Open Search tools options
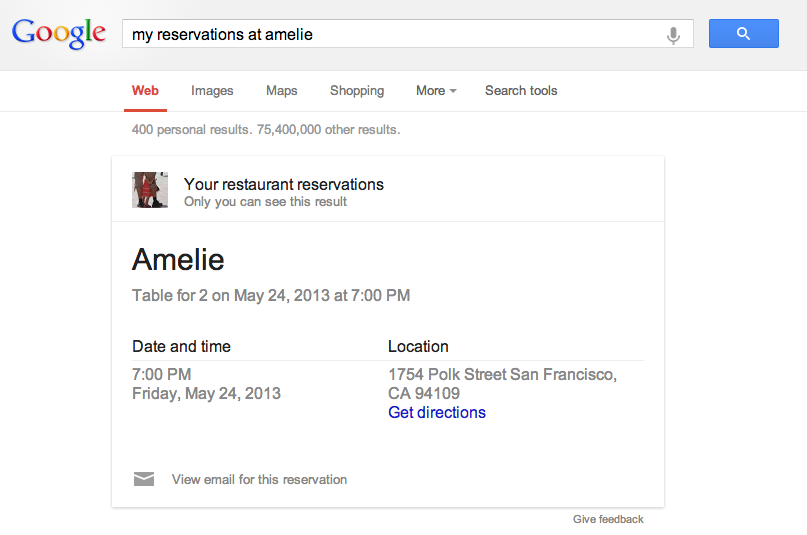Screen dimensions: 807x535 [521, 91]
